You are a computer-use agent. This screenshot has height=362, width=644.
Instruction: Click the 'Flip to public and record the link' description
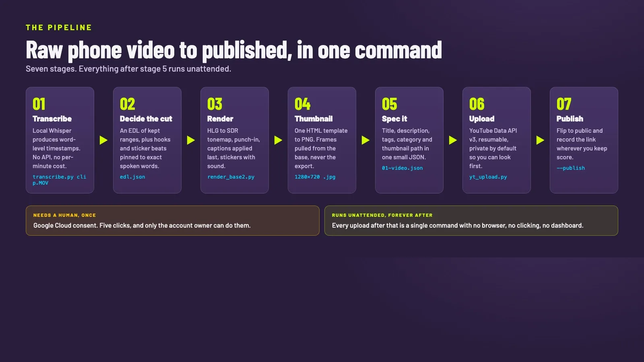pyautogui.click(x=582, y=144)
